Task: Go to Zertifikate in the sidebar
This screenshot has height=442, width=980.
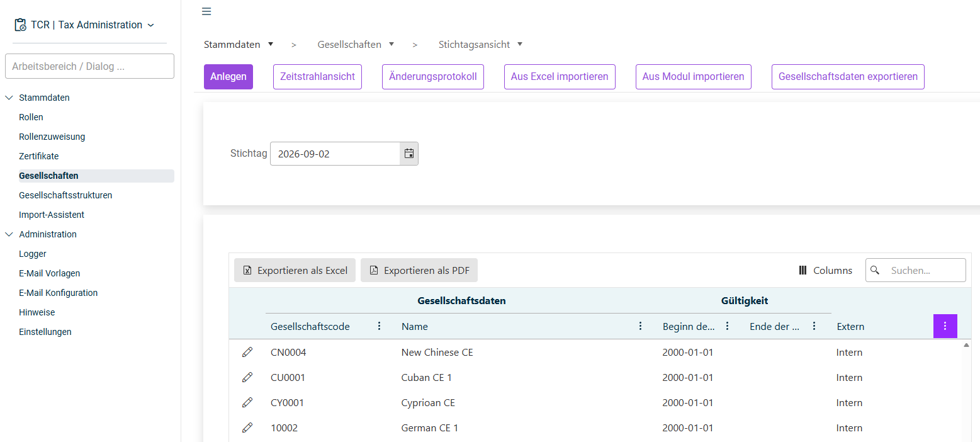Action: point(38,156)
